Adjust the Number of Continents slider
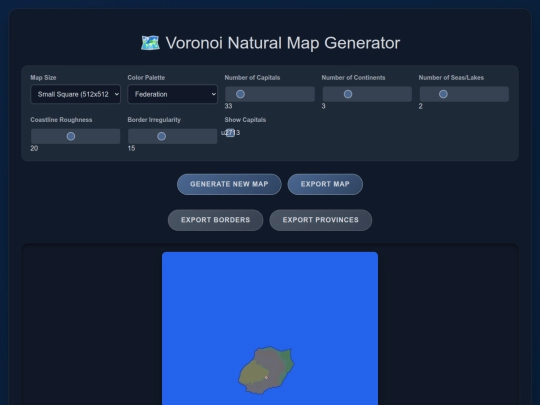 tap(367, 94)
